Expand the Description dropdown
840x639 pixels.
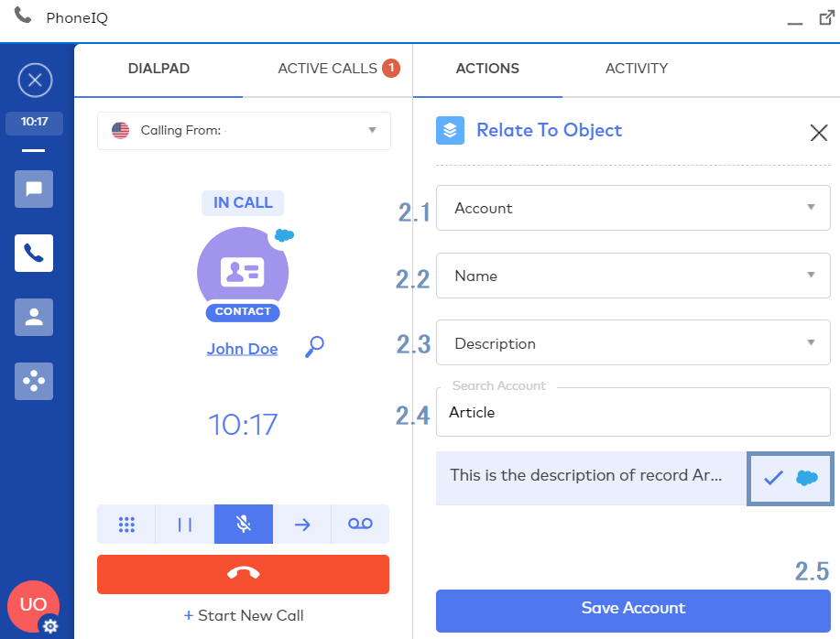(x=633, y=343)
